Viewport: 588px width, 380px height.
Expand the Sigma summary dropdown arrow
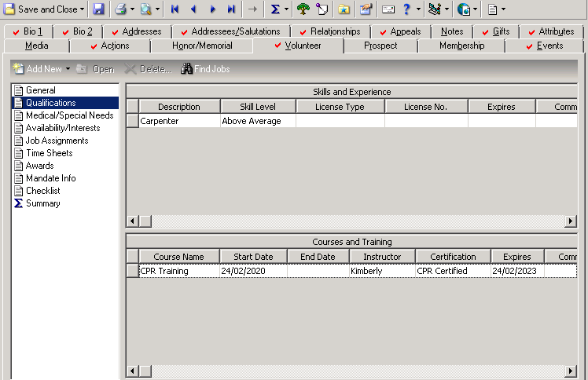(286, 9)
